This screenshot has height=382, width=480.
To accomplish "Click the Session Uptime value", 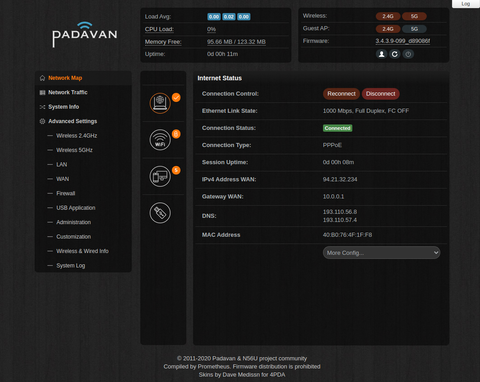I will coord(338,162).
